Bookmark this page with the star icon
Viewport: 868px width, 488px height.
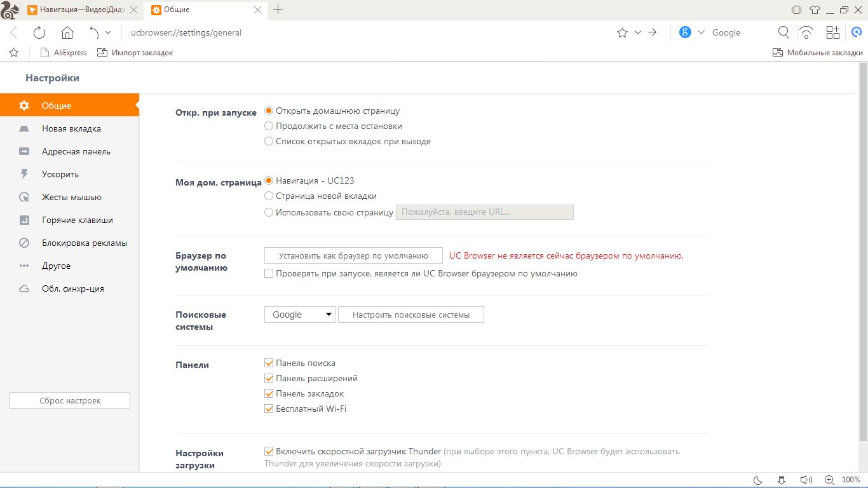[x=622, y=32]
